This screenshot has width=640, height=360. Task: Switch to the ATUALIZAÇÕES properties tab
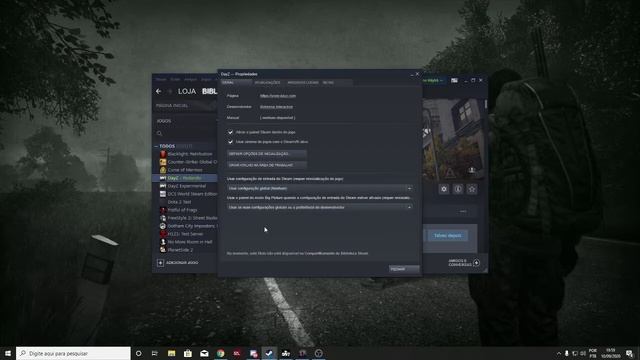point(267,82)
